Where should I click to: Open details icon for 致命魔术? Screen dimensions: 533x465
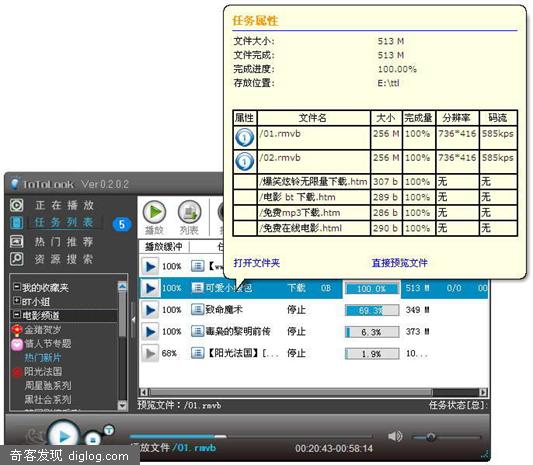[197, 310]
